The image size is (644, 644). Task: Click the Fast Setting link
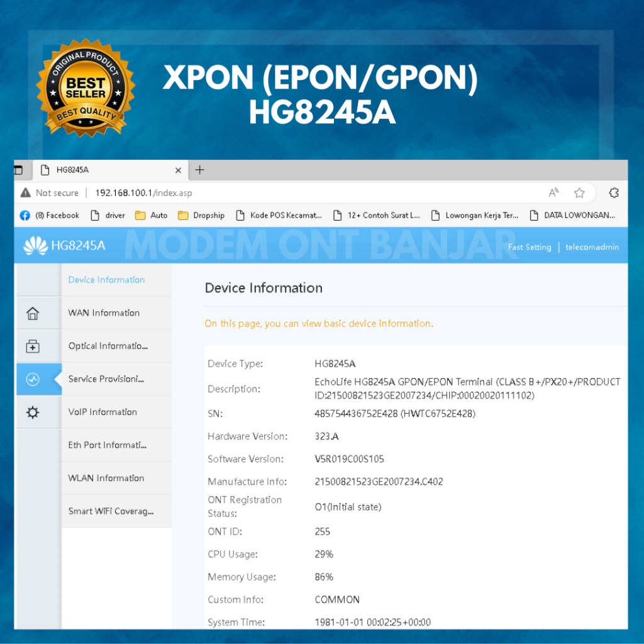pos(529,247)
